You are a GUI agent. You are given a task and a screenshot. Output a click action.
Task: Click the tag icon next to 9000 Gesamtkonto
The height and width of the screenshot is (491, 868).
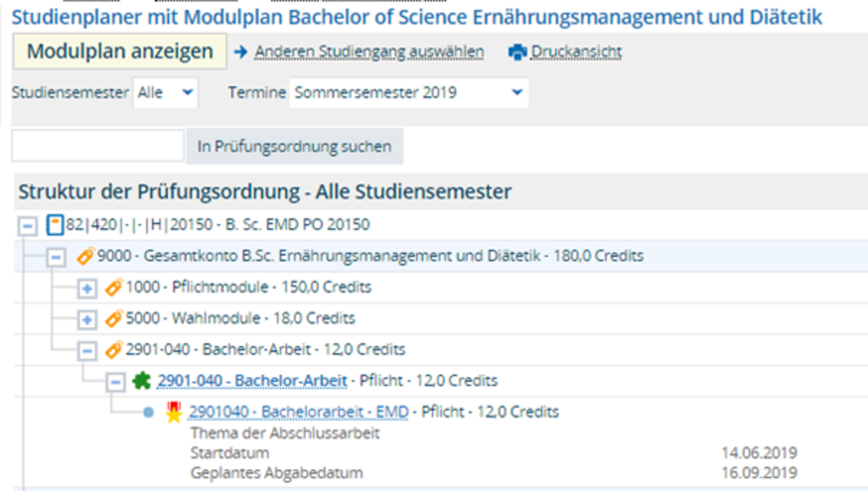85,256
